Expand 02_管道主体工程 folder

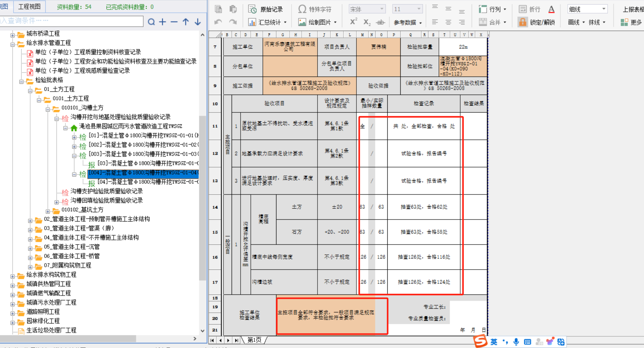30,221
